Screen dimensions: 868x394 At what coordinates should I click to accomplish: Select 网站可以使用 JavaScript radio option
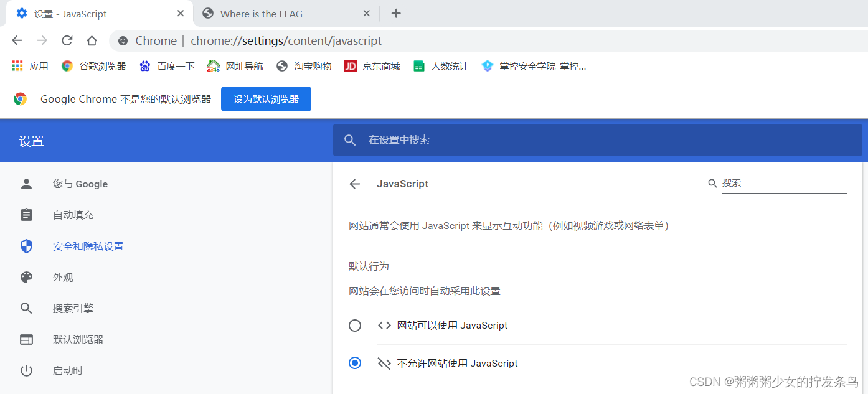[x=355, y=325]
